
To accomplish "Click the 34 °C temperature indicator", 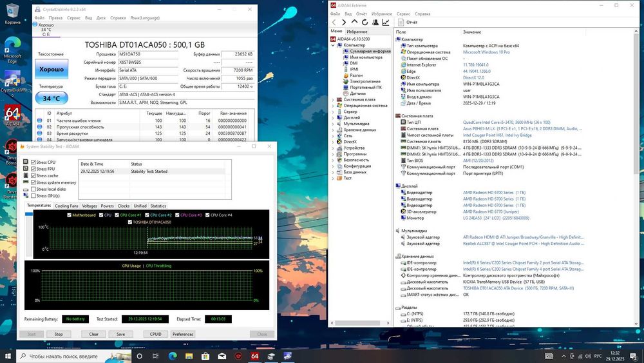I will tap(52, 98).
